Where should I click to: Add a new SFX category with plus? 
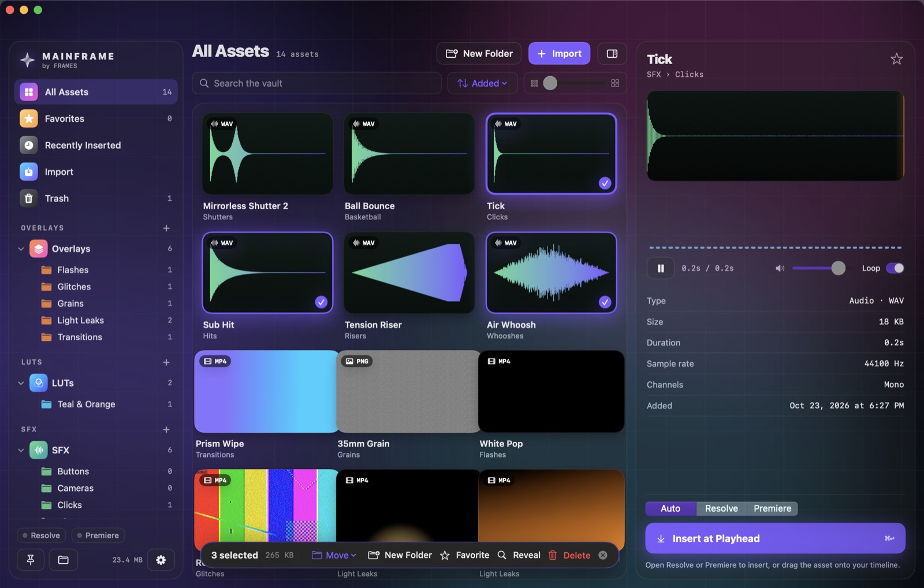[166, 429]
